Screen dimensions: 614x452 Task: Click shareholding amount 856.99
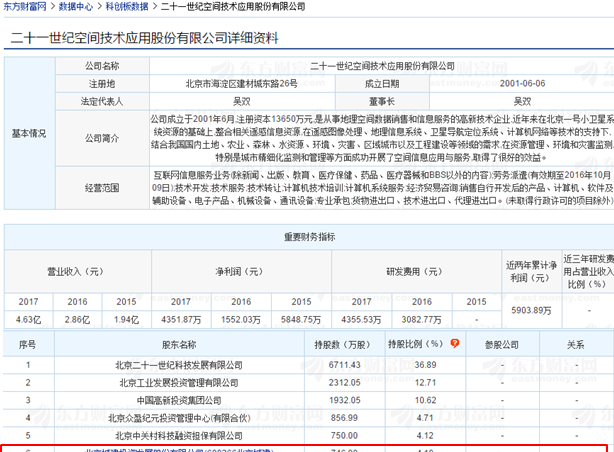[x=345, y=418]
